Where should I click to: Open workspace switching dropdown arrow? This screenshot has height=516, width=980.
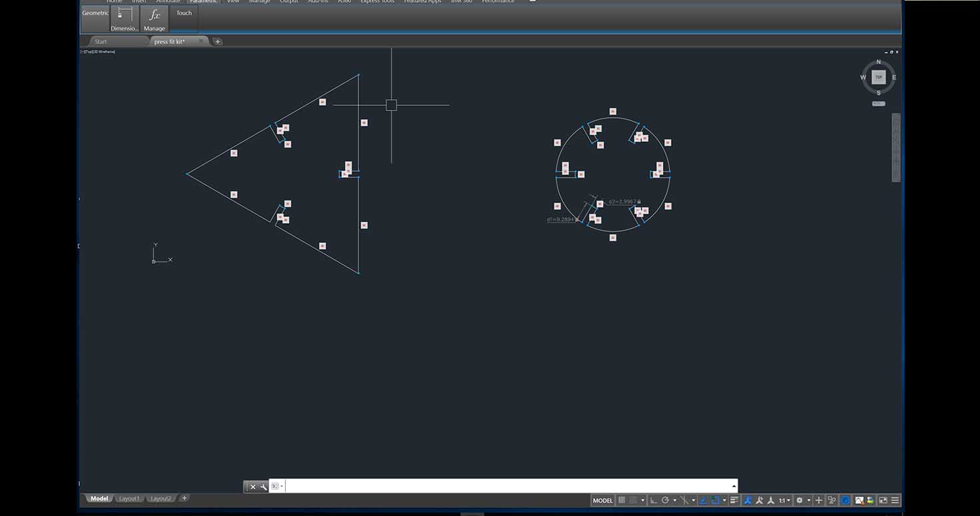pos(809,500)
